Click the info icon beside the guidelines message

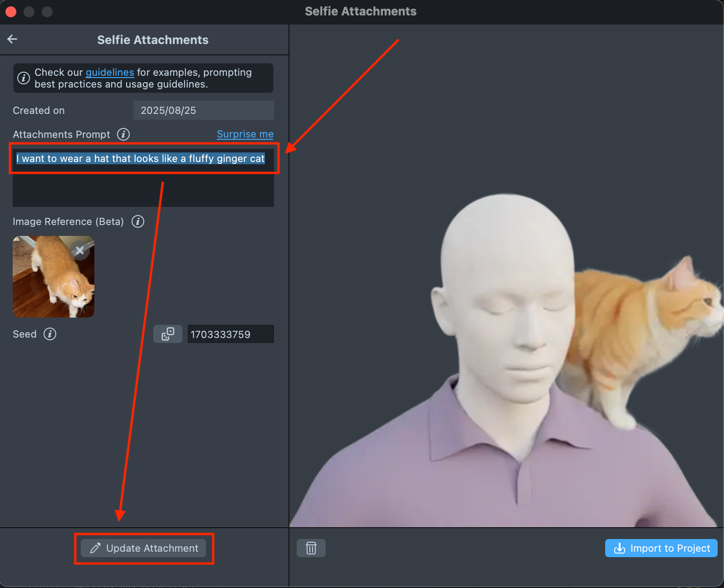[24, 78]
